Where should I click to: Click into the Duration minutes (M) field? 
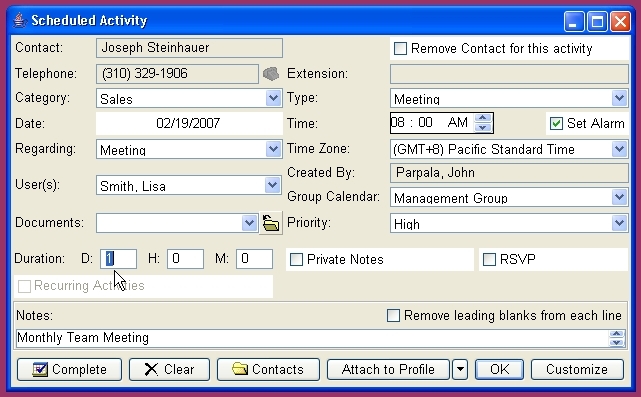(254, 259)
